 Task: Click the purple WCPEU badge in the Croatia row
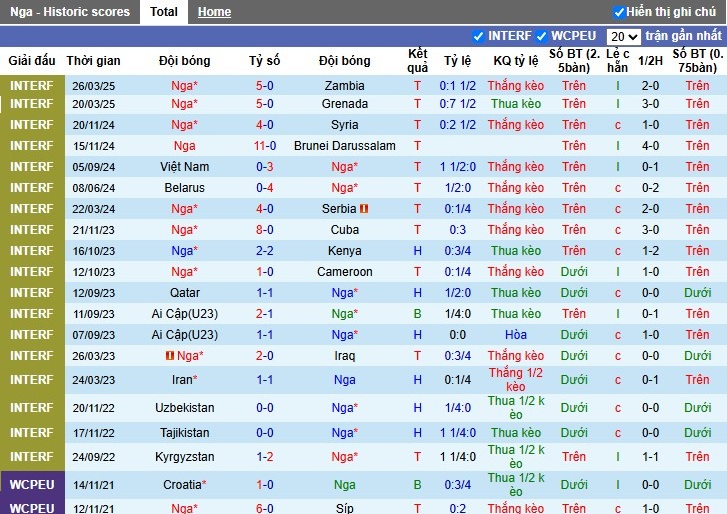pyautogui.click(x=32, y=485)
